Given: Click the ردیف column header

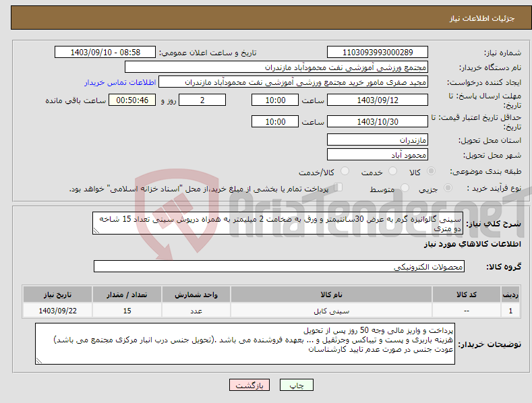Looking at the screenshot, I should coord(510,294).
